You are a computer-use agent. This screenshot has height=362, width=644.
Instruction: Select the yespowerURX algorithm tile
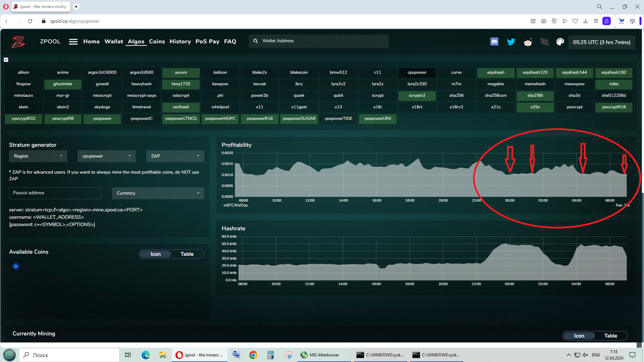coord(378,119)
